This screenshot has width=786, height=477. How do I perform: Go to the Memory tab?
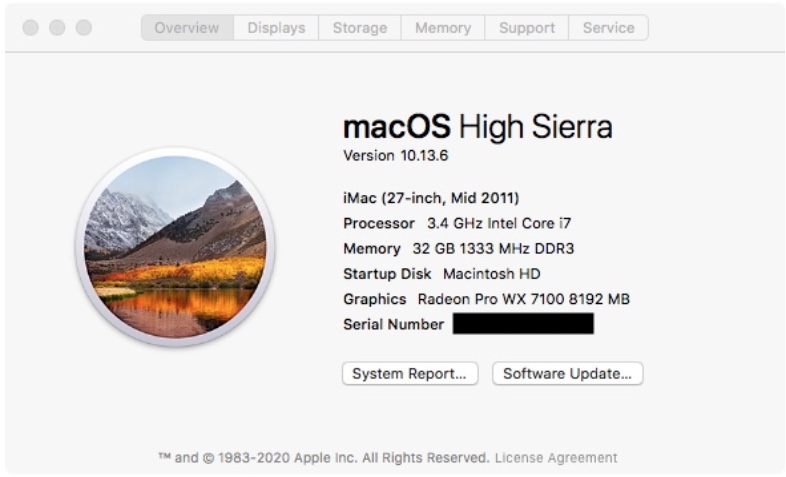coord(442,28)
